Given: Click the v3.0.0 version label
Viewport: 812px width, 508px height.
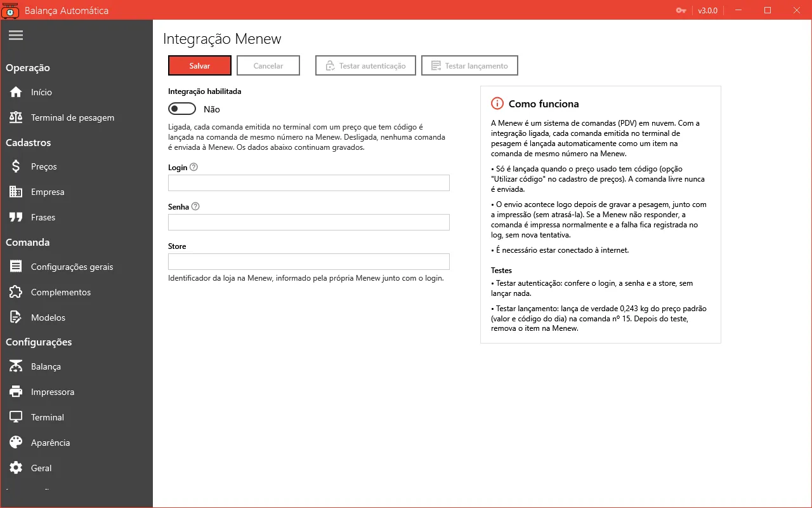Looking at the screenshot, I should point(707,10).
